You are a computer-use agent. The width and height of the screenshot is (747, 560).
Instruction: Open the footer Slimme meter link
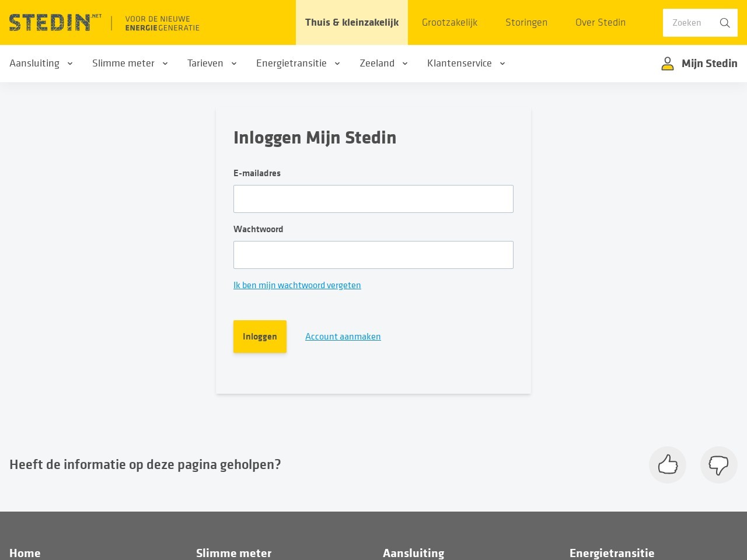(x=234, y=553)
